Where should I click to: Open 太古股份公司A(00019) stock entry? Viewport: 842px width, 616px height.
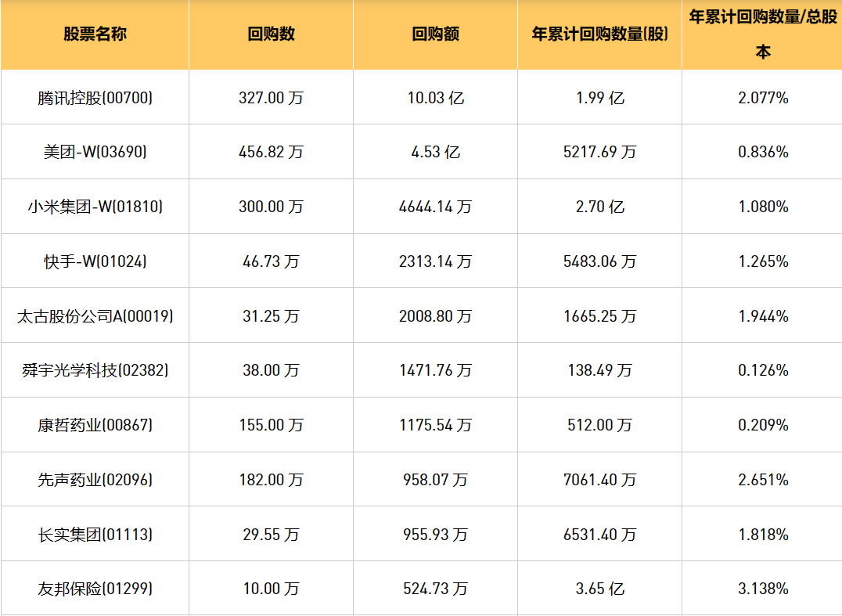[95, 316]
